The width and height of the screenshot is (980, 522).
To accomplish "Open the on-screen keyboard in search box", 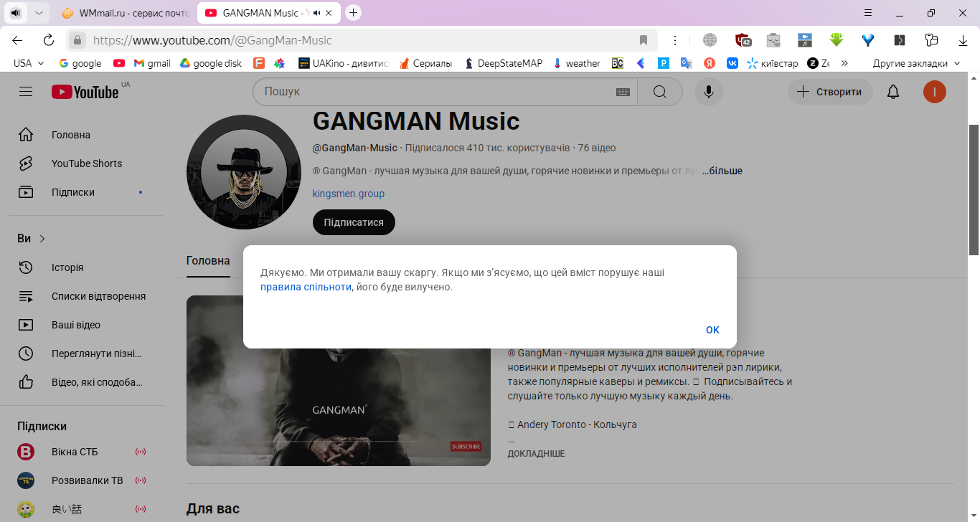I will (x=623, y=92).
